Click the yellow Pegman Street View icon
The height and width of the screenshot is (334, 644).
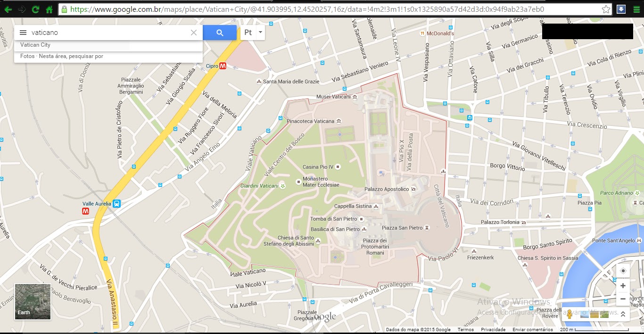[x=570, y=314]
